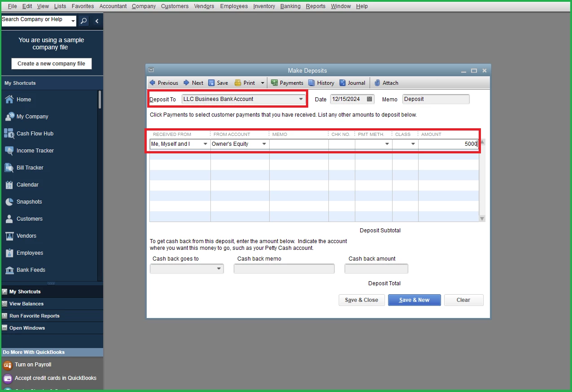Click the Save & New button
This screenshot has height=392, width=572.
click(x=415, y=300)
